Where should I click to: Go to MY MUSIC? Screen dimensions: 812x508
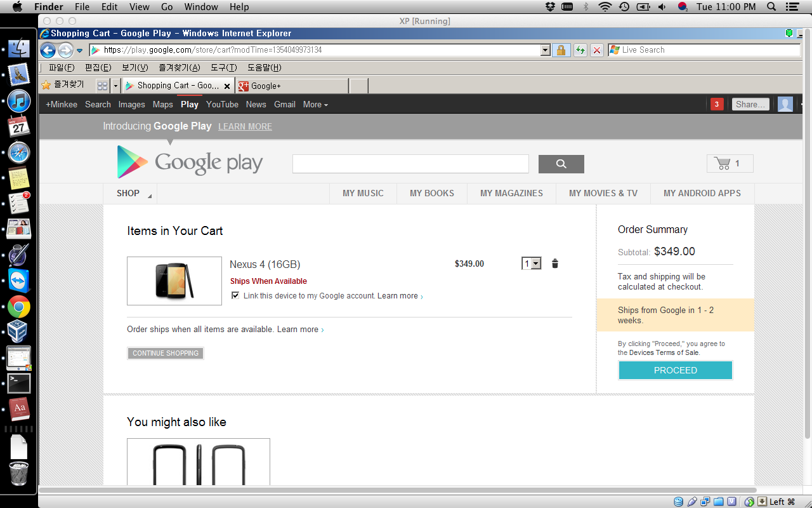(363, 194)
